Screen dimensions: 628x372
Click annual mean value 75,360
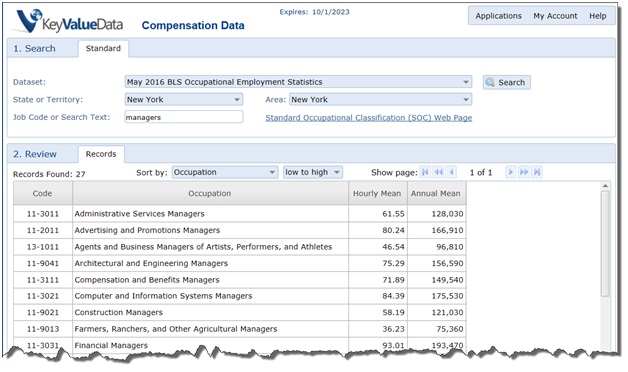[x=450, y=329]
